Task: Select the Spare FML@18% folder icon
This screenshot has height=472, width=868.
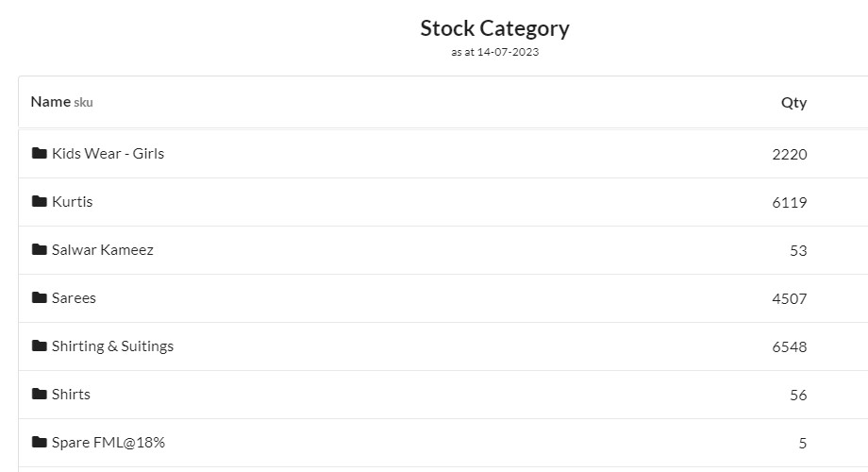Action: coord(40,442)
